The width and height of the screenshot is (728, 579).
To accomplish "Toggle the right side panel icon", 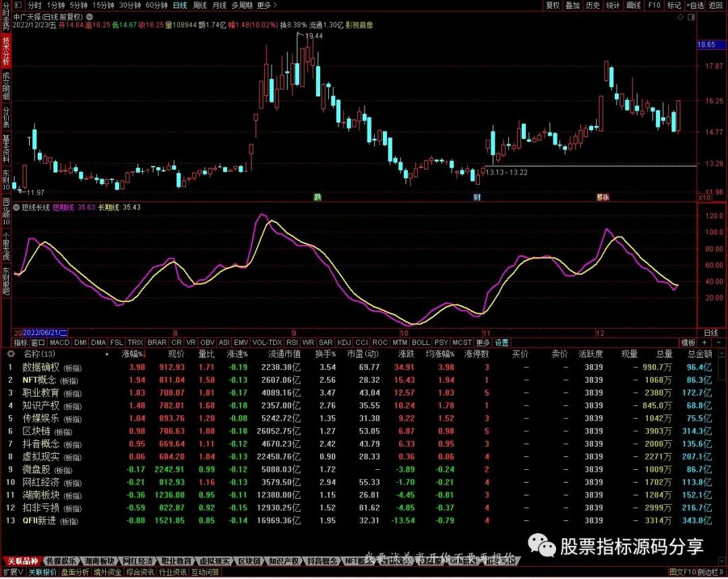I will click(691, 17).
